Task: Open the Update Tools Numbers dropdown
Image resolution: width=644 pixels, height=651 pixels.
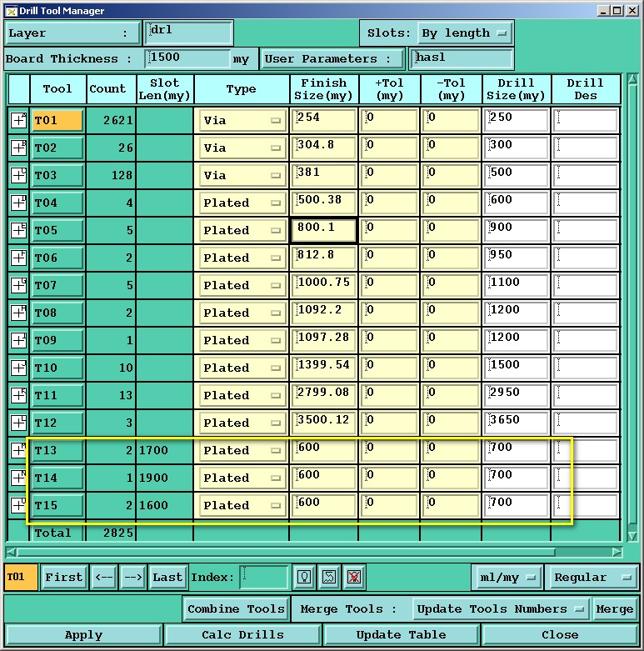Action: (501, 609)
